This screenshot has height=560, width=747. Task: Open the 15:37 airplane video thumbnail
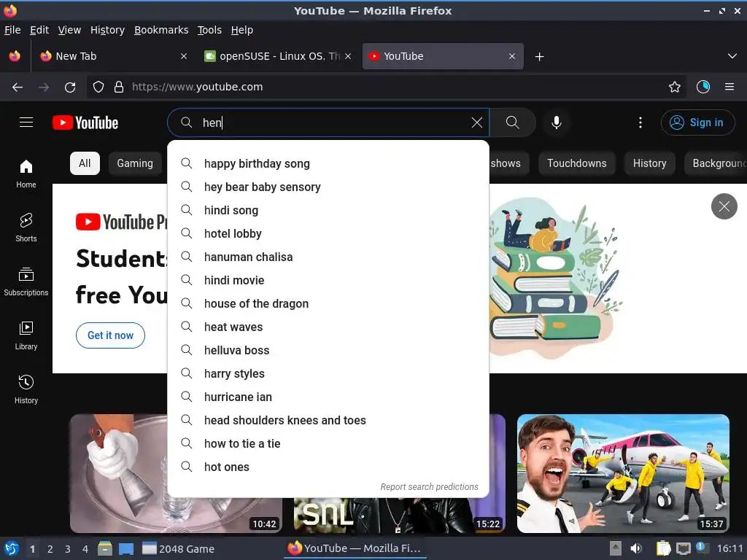pos(623,473)
